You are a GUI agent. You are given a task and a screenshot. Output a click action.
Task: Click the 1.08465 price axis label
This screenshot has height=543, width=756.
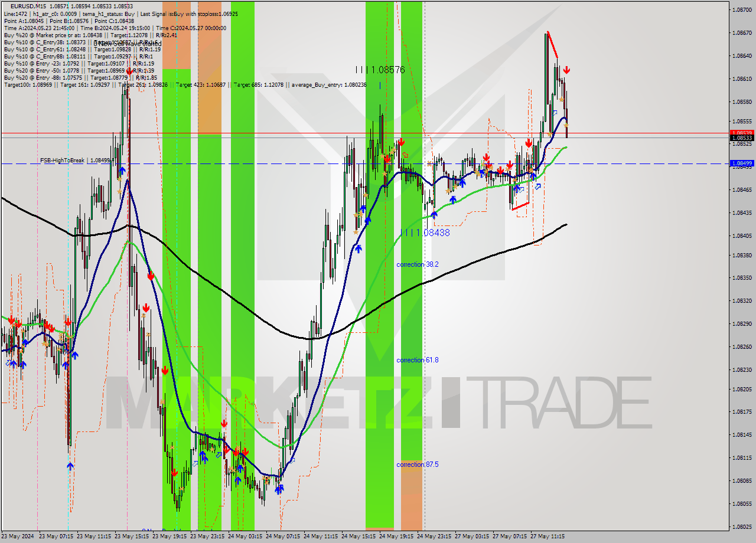[x=741, y=189]
